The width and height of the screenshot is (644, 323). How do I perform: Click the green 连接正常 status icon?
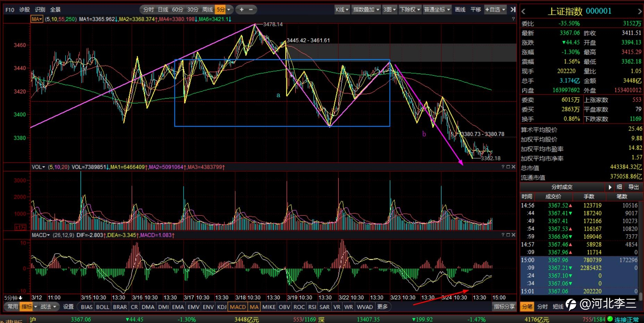point(610,319)
